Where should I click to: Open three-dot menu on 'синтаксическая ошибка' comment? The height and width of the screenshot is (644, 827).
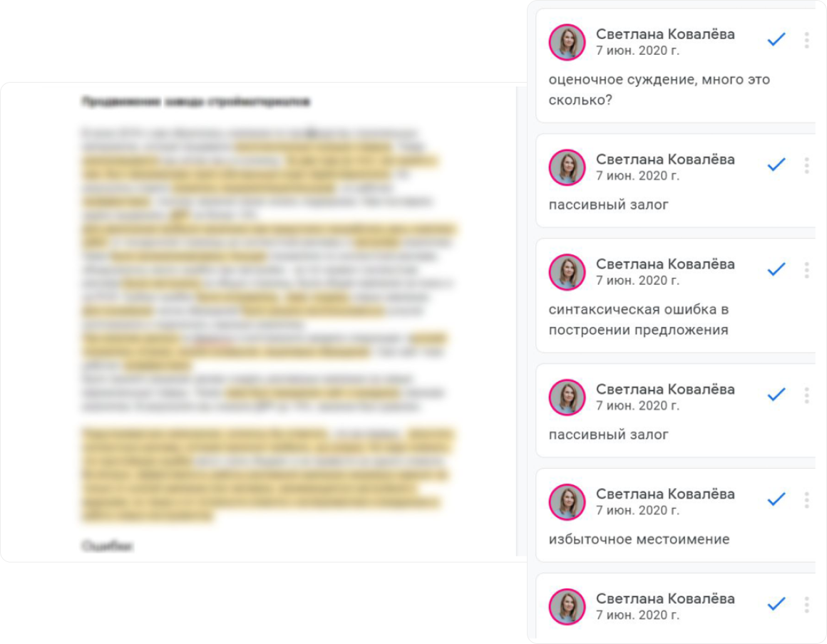click(x=806, y=270)
